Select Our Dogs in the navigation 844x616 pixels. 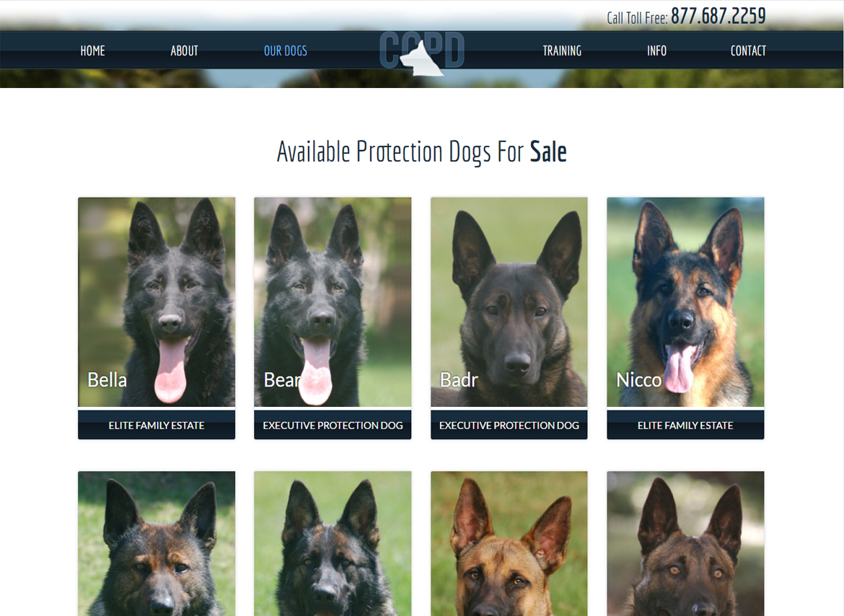(285, 50)
